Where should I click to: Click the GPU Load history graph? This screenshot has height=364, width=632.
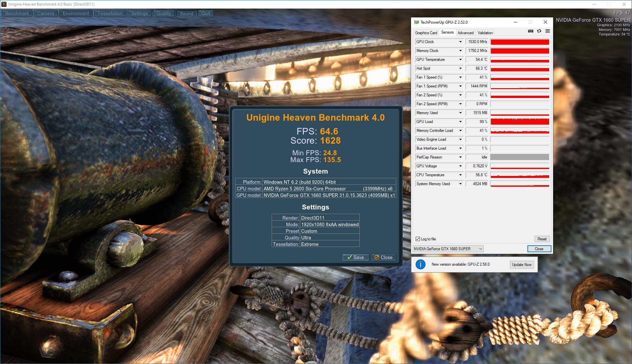520,122
